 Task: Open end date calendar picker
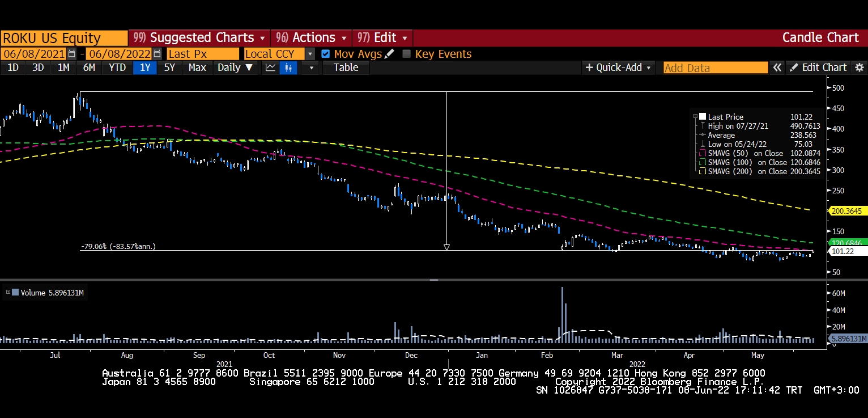tap(157, 54)
